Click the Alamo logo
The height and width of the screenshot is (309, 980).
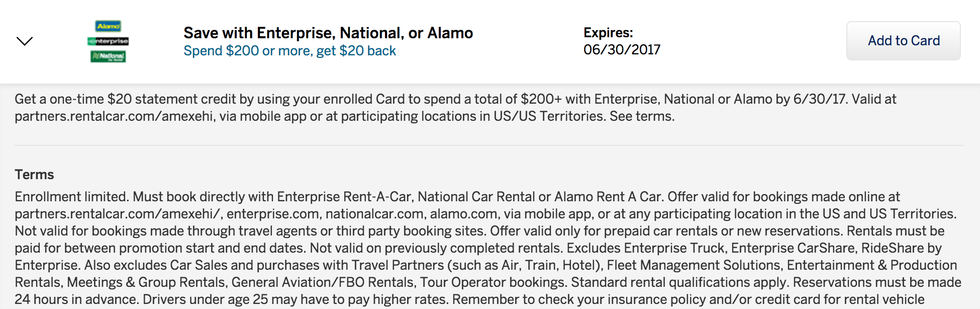(x=109, y=26)
